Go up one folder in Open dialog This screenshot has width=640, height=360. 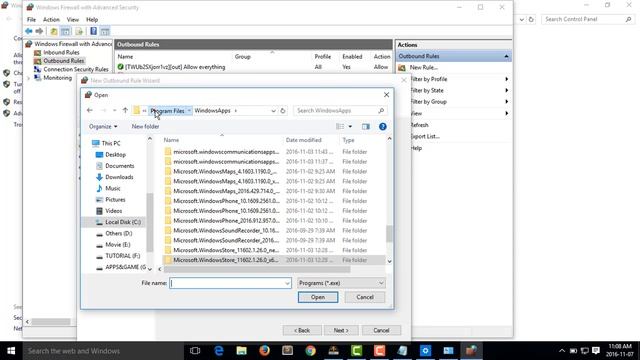click(125, 110)
